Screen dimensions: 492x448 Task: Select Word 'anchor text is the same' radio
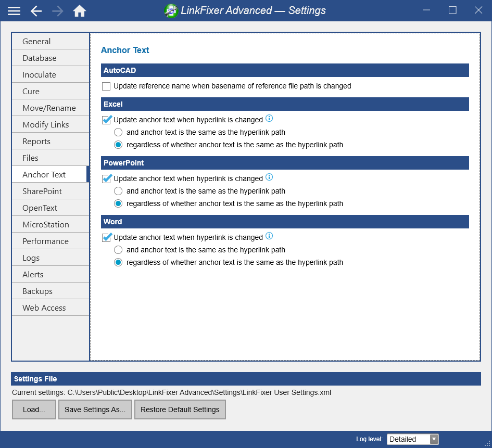tap(118, 250)
